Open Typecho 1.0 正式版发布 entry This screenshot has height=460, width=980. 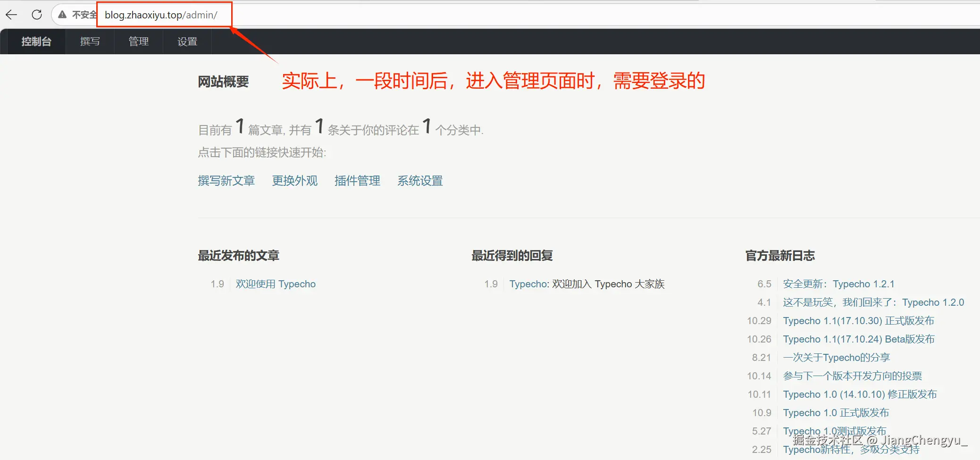click(x=836, y=413)
